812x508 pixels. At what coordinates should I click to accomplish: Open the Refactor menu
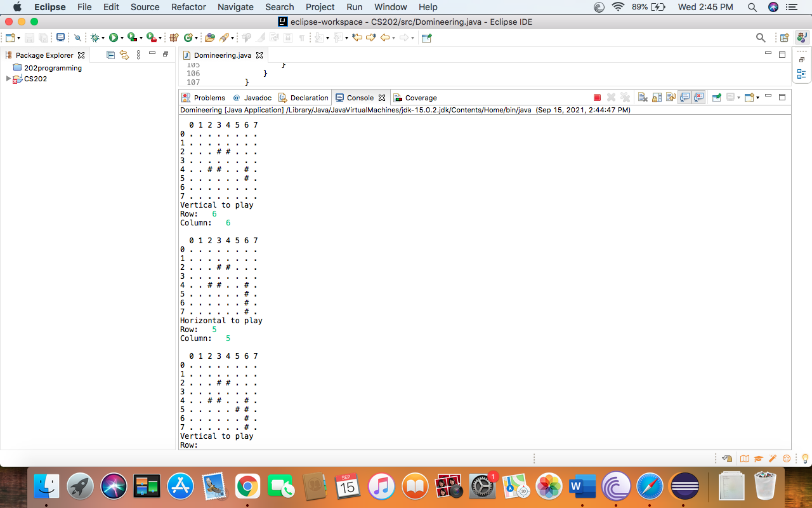coord(188,7)
